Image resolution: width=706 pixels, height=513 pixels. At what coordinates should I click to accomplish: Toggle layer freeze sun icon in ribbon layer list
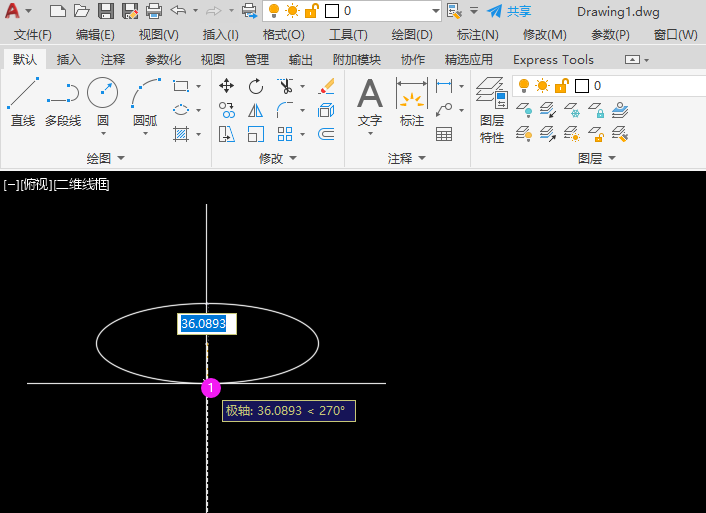[x=542, y=86]
